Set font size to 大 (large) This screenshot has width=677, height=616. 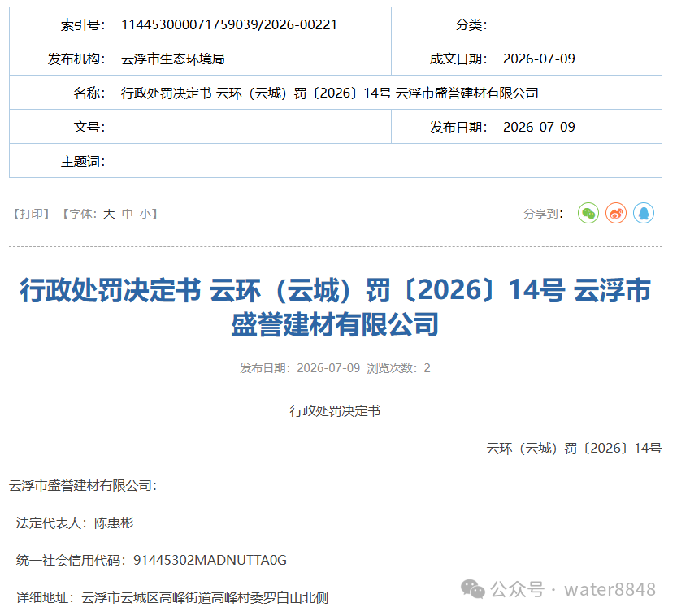[109, 214]
